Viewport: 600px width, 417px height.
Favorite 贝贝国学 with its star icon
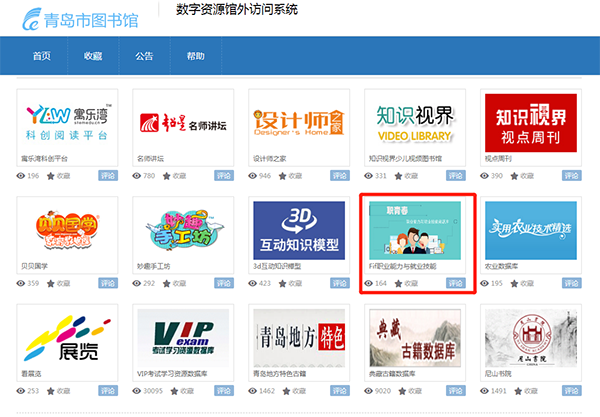(51, 283)
